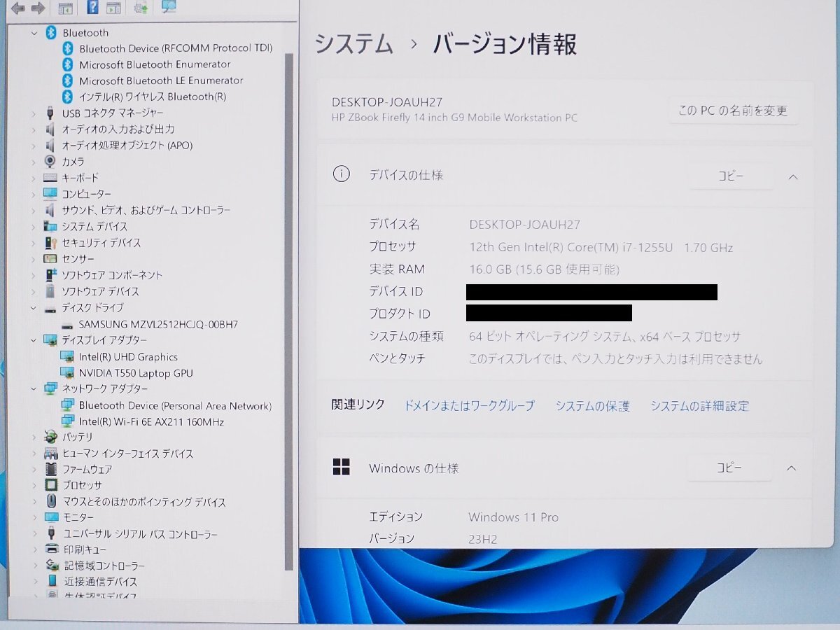Collapse the ネットワーク アダプター node
This screenshot has height=630, width=840.
coord(34,388)
